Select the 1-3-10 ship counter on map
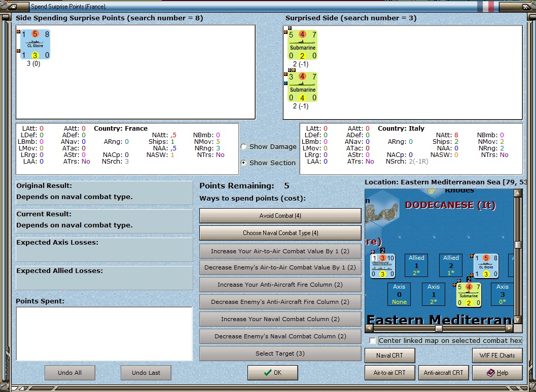This screenshot has width=536, height=392. pos(383,266)
